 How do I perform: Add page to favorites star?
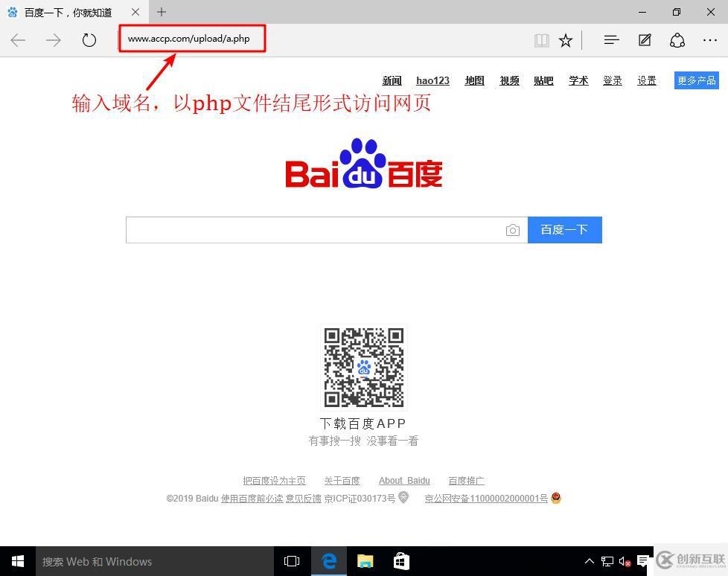pyautogui.click(x=566, y=41)
